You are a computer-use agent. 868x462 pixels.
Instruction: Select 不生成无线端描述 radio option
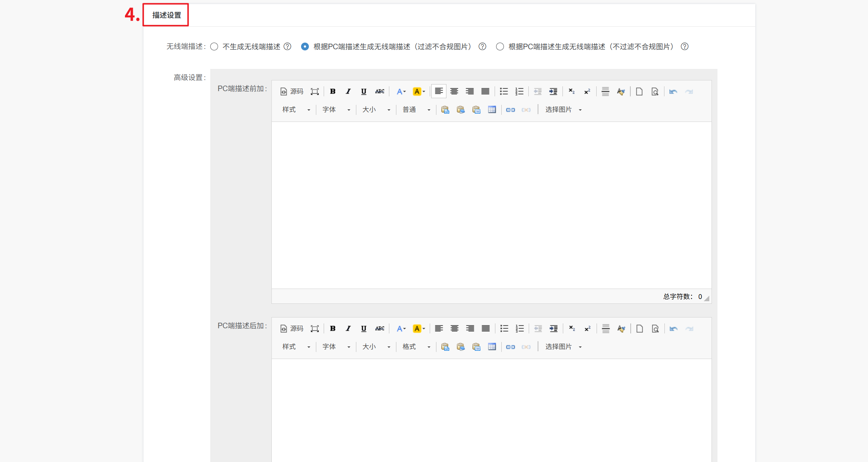click(214, 47)
